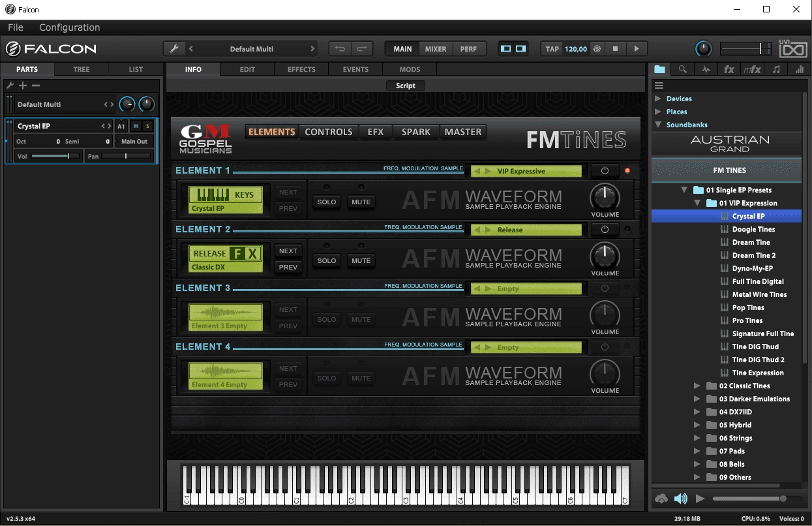Toggle the browser preview speaker icon

pyautogui.click(x=681, y=499)
